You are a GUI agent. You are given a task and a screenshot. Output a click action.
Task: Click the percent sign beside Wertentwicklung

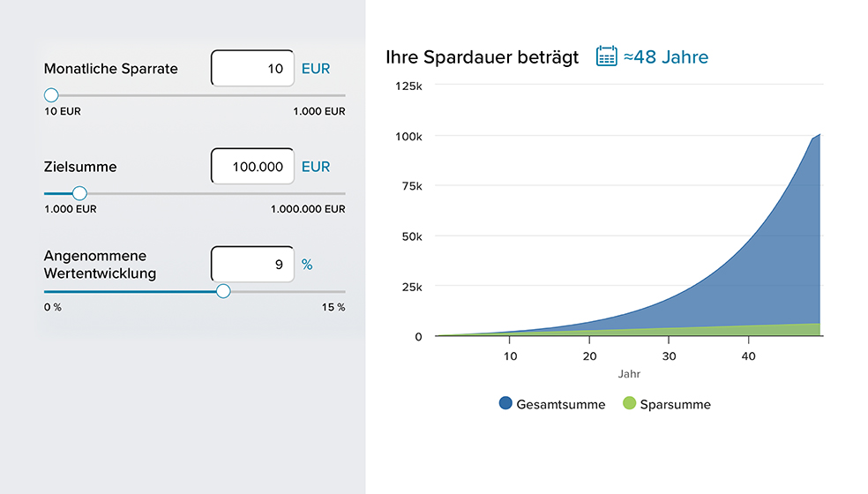tap(307, 264)
